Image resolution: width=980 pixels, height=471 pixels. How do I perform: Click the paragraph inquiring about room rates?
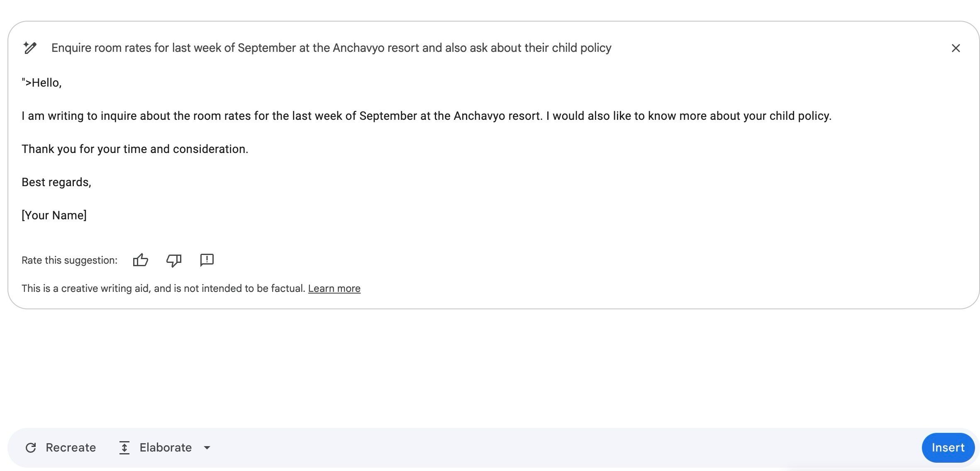pyautogui.click(x=427, y=116)
